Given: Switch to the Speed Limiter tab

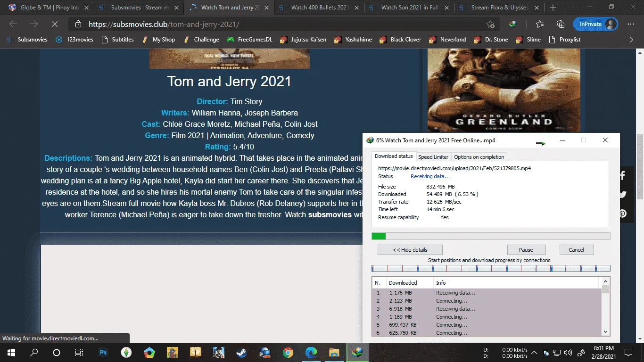Looking at the screenshot, I should coord(433,157).
